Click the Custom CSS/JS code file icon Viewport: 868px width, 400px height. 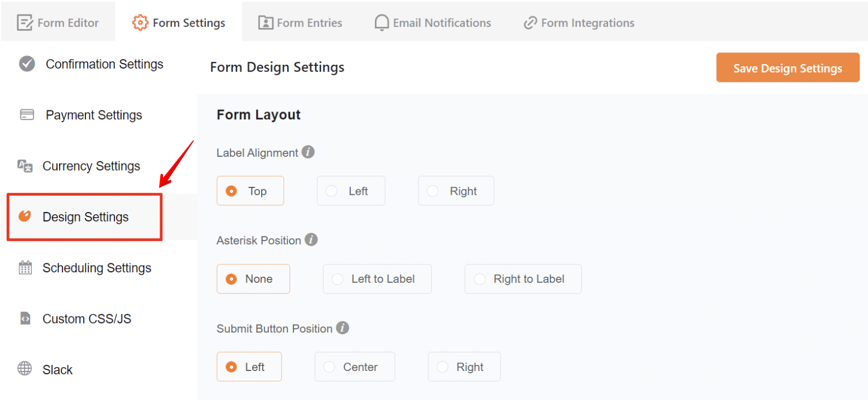(x=25, y=319)
